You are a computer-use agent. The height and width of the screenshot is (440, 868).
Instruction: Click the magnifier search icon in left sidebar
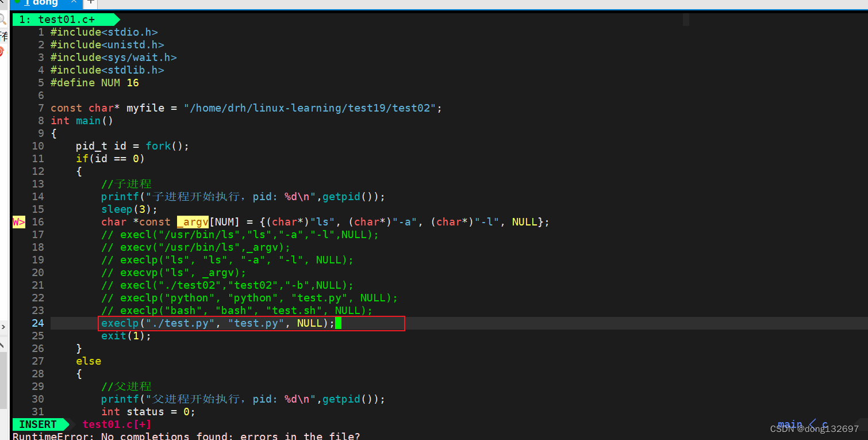[x=3, y=19]
